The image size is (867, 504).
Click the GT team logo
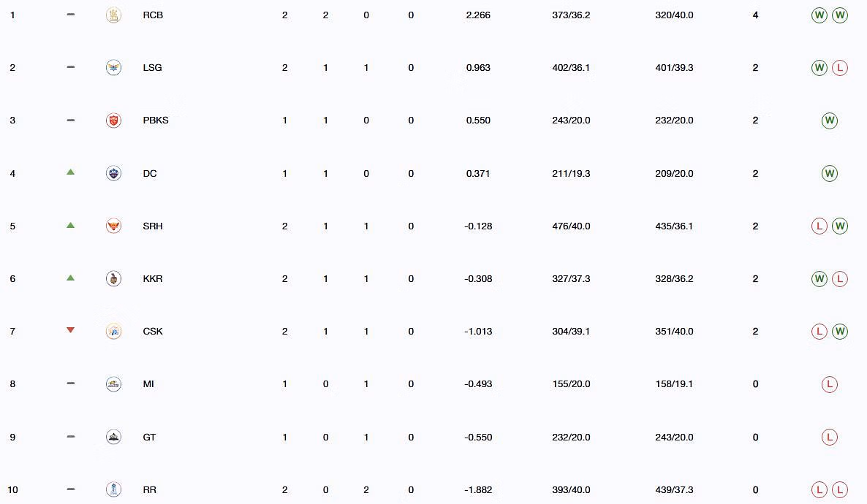point(113,437)
